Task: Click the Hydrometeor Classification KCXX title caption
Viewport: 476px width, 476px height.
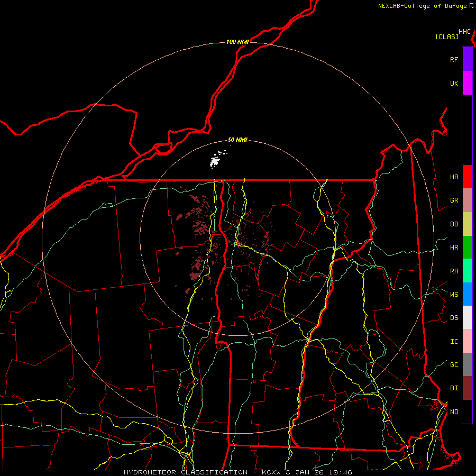Action: pos(238,472)
